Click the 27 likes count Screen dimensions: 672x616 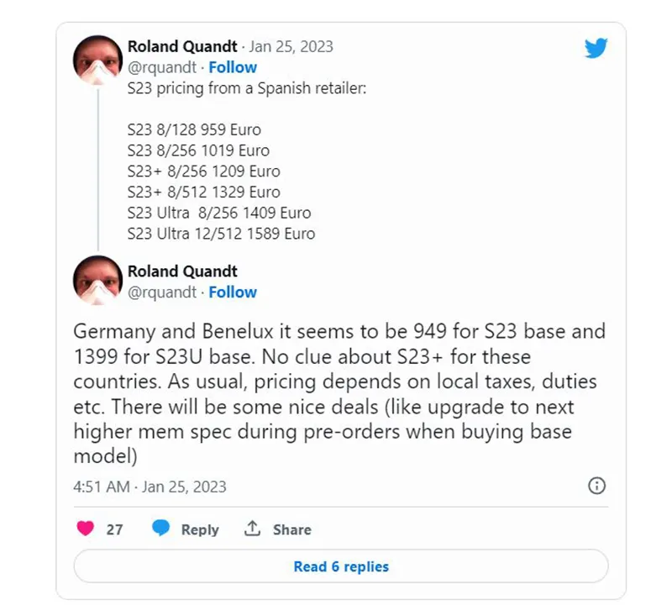coord(114,529)
